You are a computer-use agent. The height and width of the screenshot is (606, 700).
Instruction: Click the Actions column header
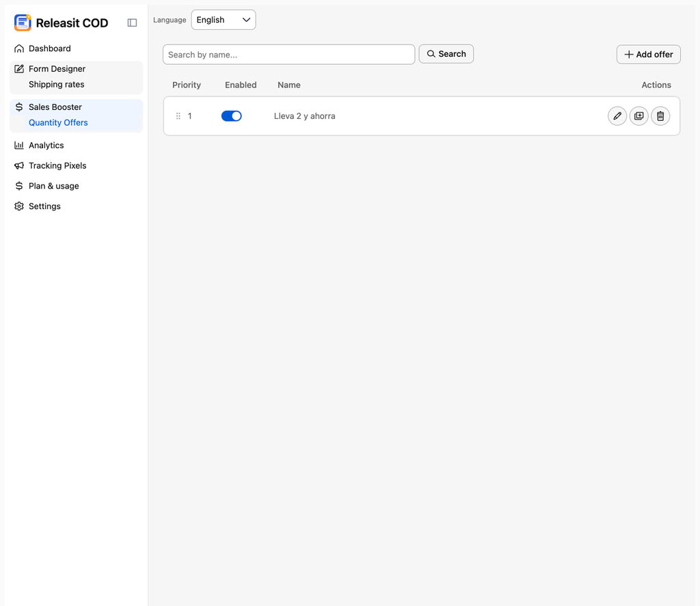[656, 85]
